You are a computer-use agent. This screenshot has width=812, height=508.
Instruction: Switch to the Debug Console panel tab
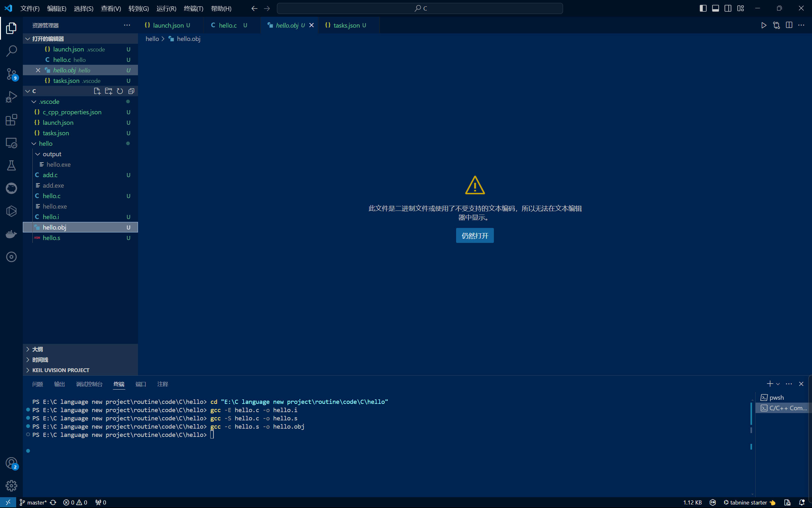tap(89, 384)
